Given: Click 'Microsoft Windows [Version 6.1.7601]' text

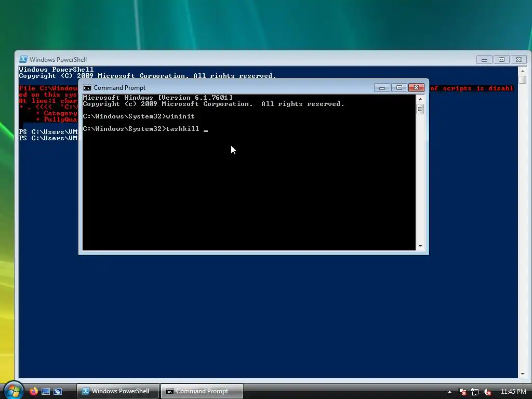Looking at the screenshot, I should coord(158,98).
